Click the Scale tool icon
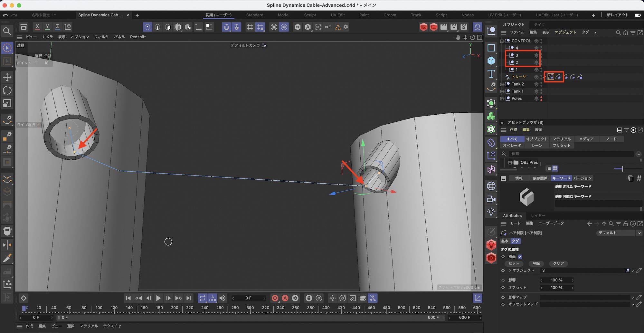The width and height of the screenshot is (644, 333). [x=7, y=103]
